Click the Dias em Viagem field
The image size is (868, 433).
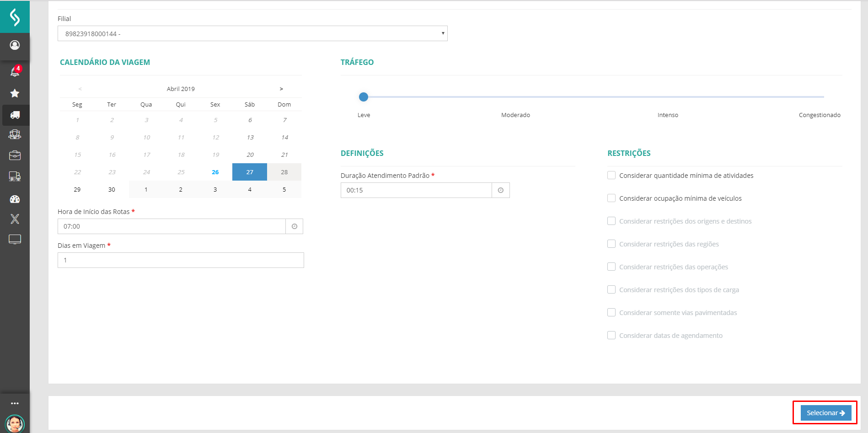tap(181, 260)
